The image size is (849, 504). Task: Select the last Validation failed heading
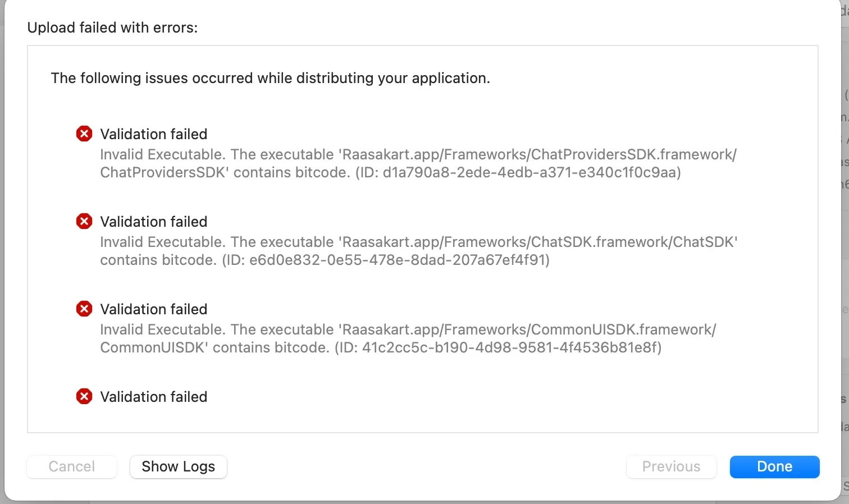[154, 397]
